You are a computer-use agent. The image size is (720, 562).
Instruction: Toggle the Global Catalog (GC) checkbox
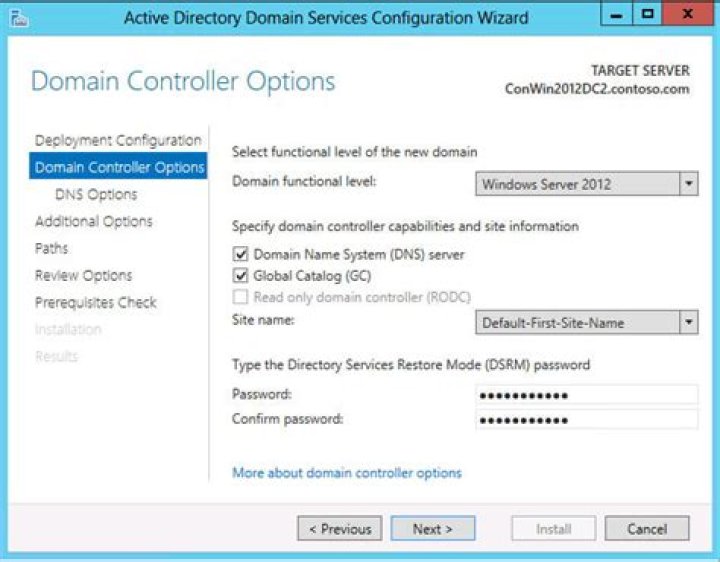pyautogui.click(x=240, y=276)
